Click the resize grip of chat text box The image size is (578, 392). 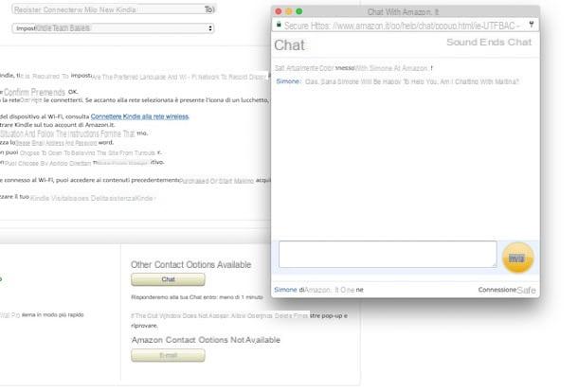(x=494, y=265)
